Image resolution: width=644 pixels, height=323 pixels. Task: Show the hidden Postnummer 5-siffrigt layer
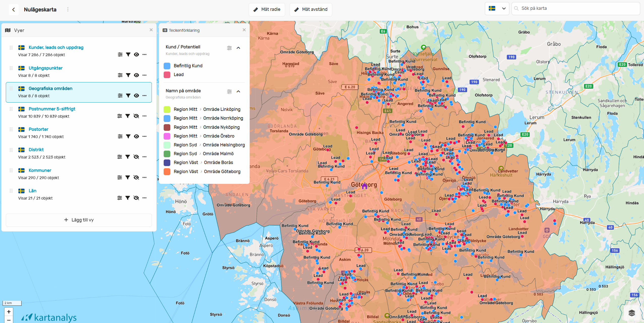coord(136,116)
